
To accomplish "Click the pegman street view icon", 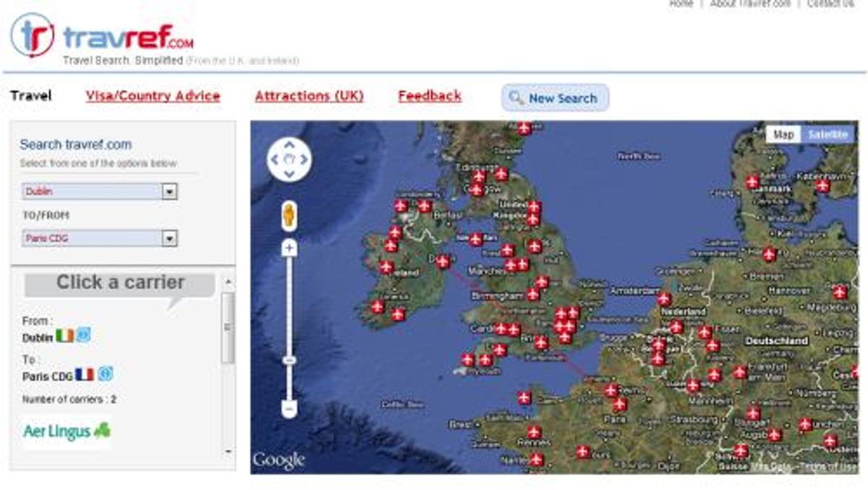I will click(289, 214).
